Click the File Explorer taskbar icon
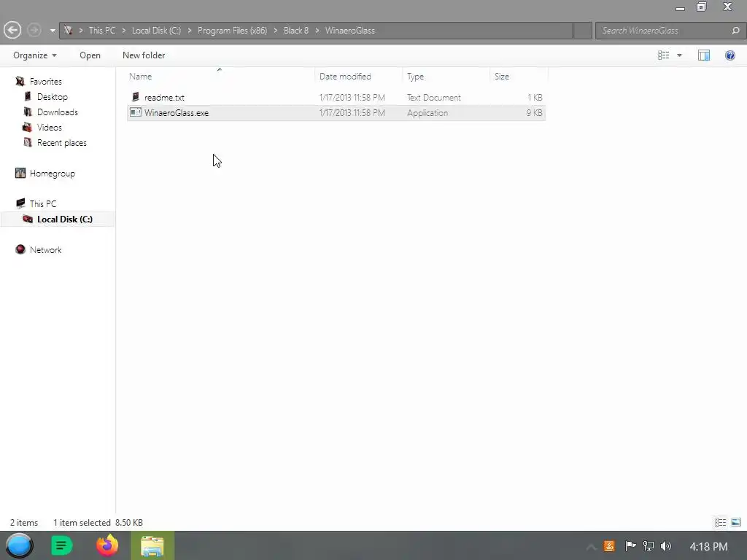The height and width of the screenshot is (560, 747). (152, 545)
